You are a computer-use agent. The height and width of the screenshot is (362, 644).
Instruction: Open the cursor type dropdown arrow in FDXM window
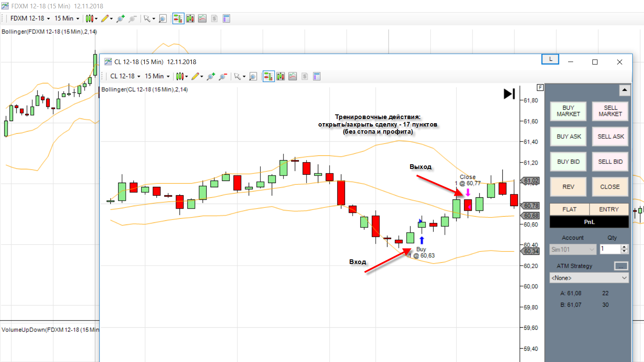[x=154, y=19]
